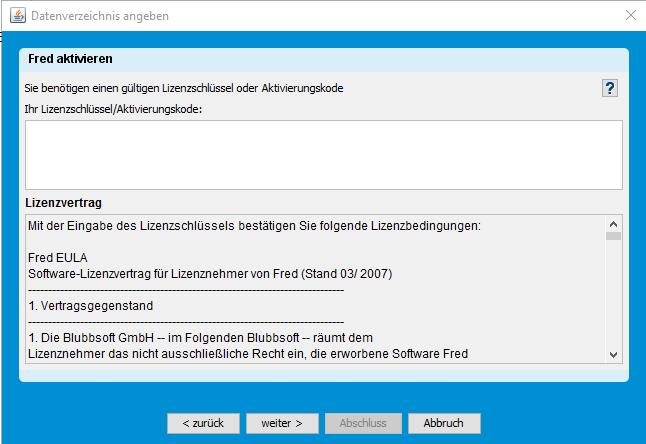Click the Mit der Eingabe des Lizenzschlüssels line
646x444 pixels.
[x=254, y=226]
